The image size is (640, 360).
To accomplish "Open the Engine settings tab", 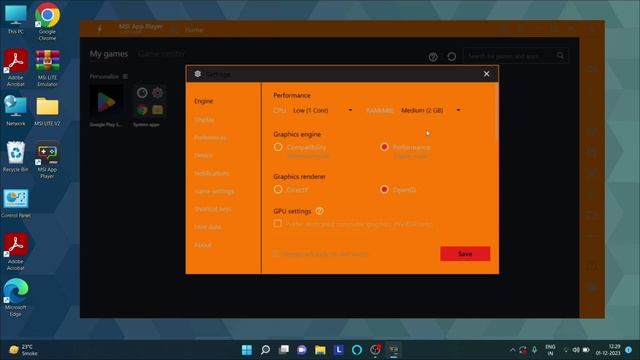I will pos(203,101).
